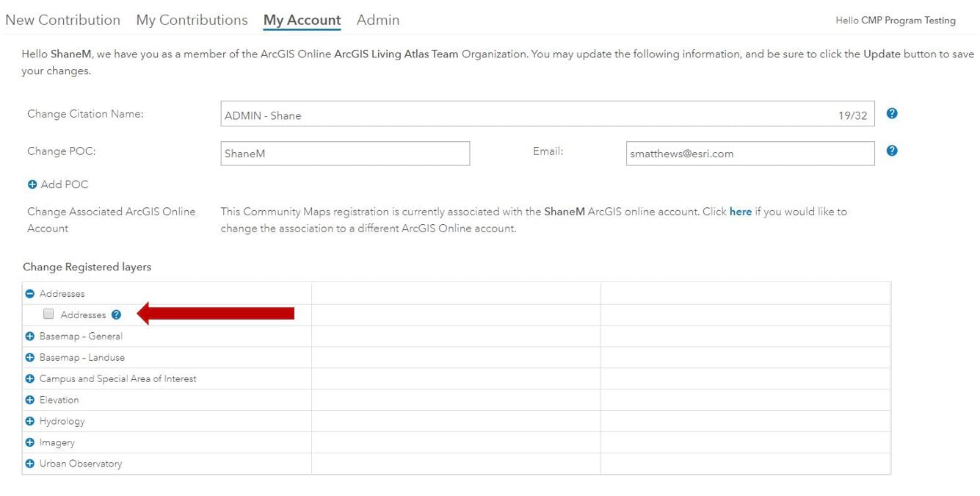Go to the Admin tab

[378, 21]
